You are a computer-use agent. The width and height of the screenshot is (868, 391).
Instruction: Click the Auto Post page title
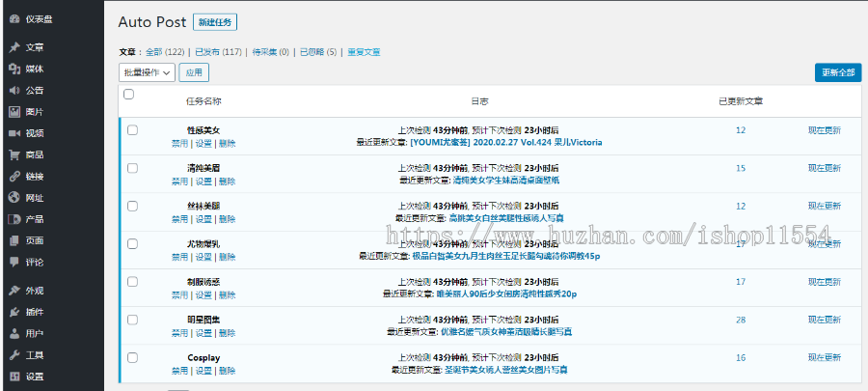[152, 22]
